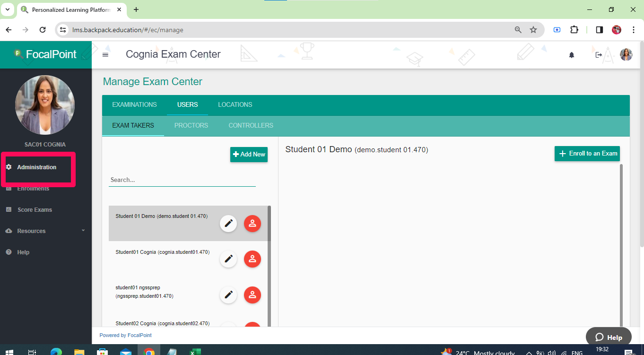Open the Windows Start menu
Screen dimensions: 644x355
coord(9,352)
